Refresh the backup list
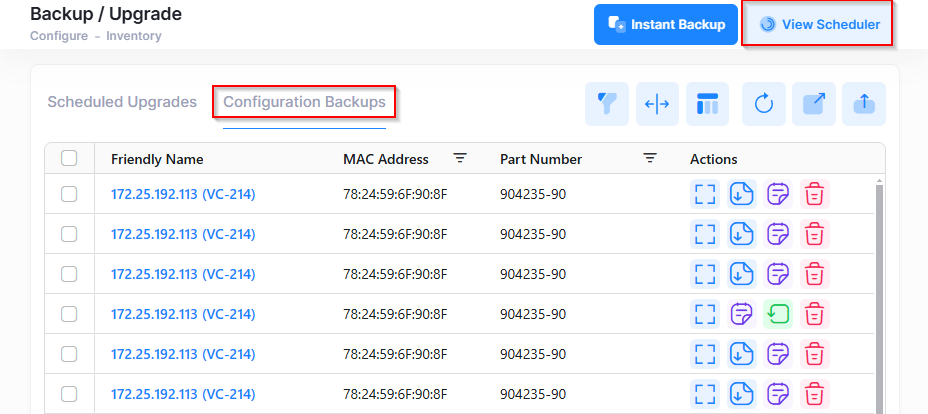928x414 pixels. pyautogui.click(x=764, y=104)
